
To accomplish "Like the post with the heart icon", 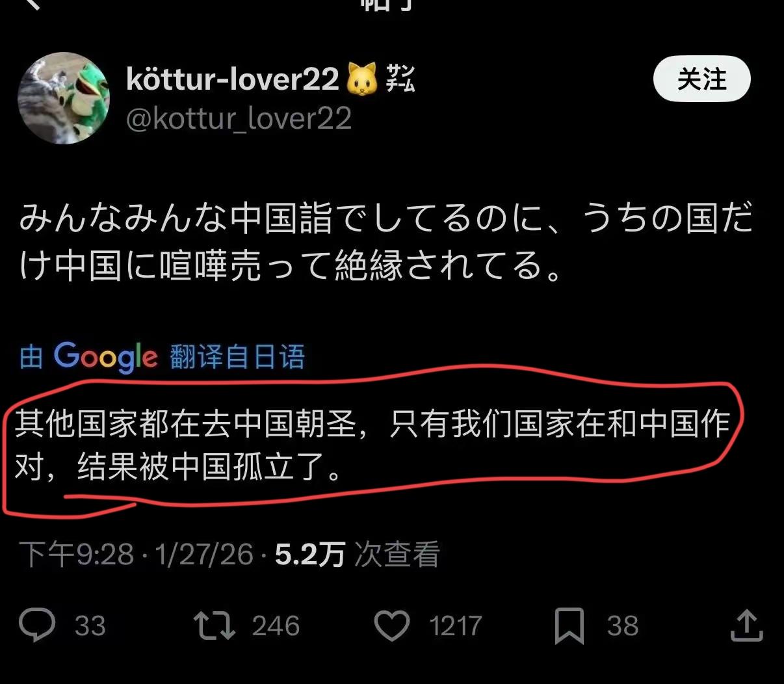I will tap(392, 625).
